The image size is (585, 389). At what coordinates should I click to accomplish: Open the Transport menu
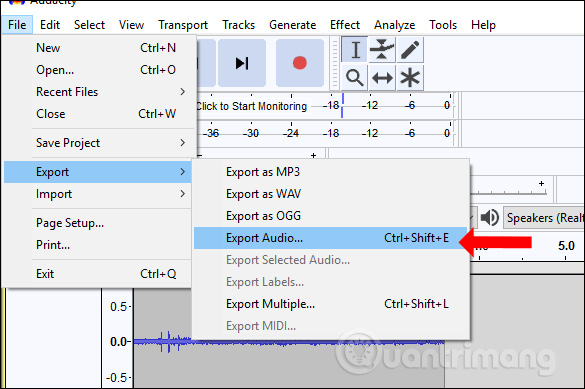(183, 25)
